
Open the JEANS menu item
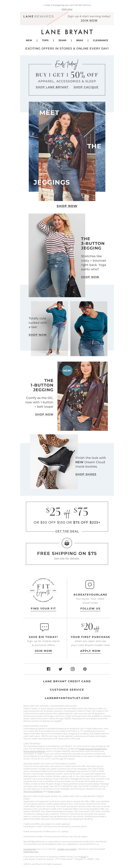click(x=62, y=40)
